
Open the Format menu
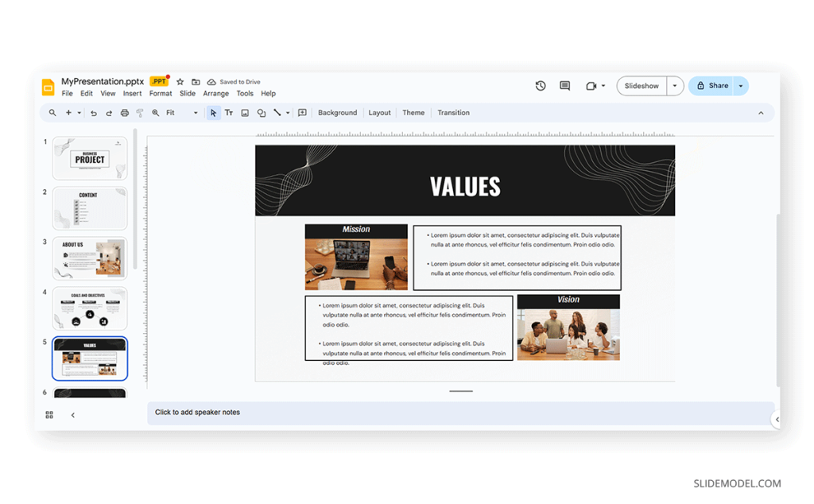(161, 93)
